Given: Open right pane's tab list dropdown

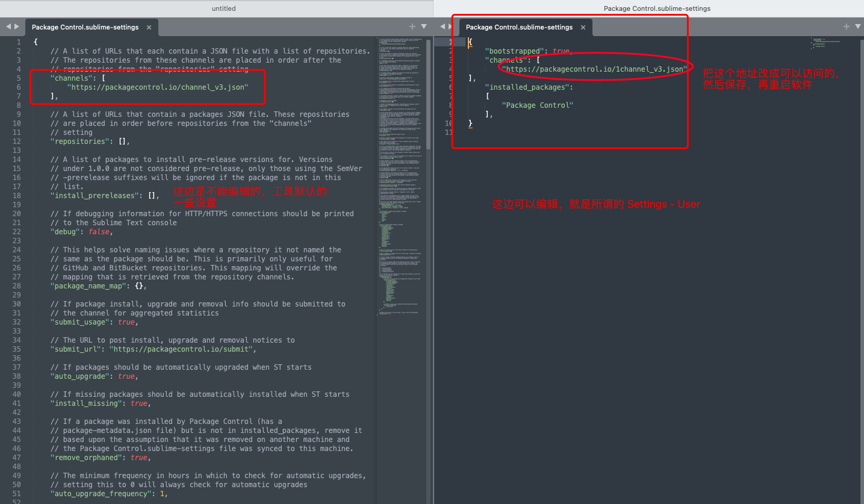Looking at the screenshot, I should point(858,26).
